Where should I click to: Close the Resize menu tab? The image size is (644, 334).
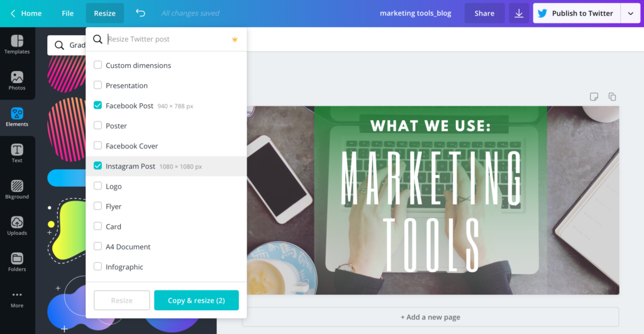tap(105, 13)
